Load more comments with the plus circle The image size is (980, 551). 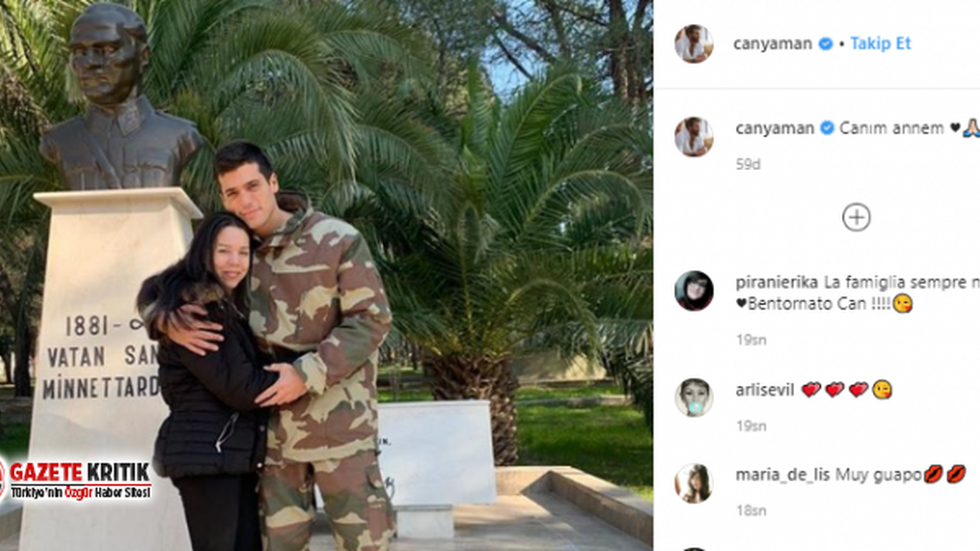(x=856, y=217)
